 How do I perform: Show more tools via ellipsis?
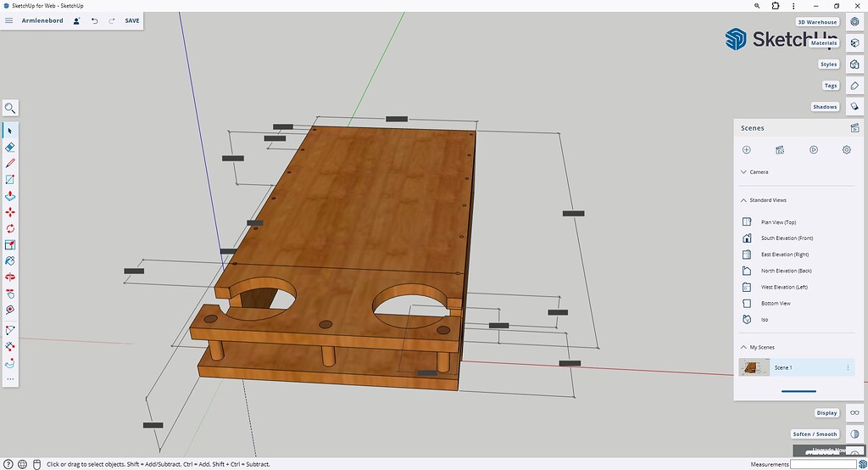pos(10,380)
